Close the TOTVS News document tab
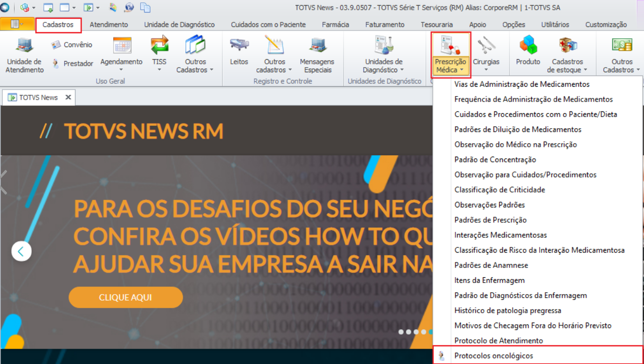Viewport: 644px width, 364px height. pyautogui.click(x=68, y=97)
